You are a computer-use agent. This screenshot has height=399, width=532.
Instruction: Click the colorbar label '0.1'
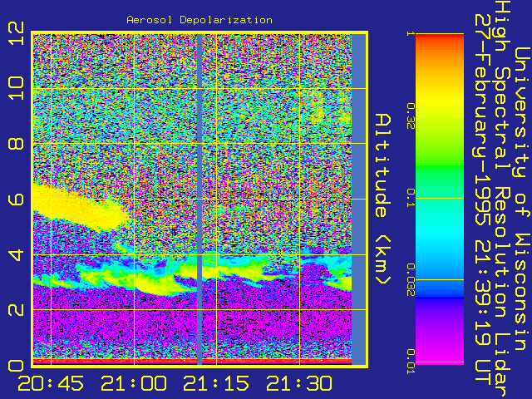point(411,198)
